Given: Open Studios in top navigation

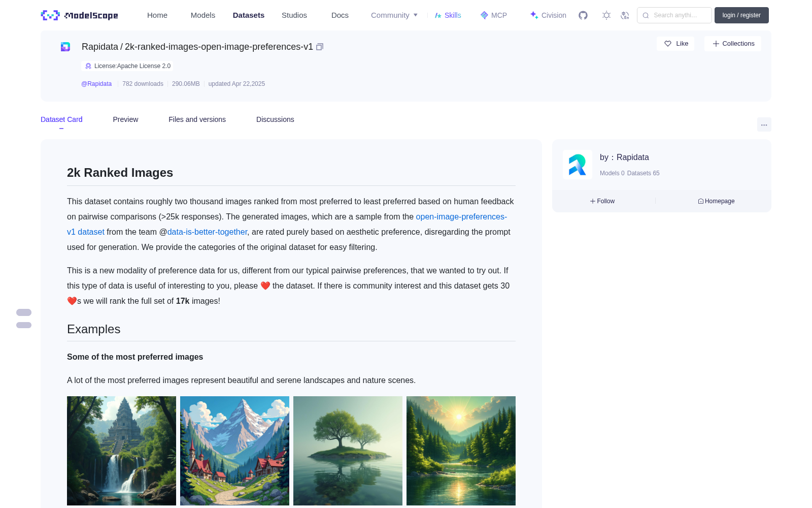Looking at the screenshot, I should pyautogui.click(x=294, y=15).
